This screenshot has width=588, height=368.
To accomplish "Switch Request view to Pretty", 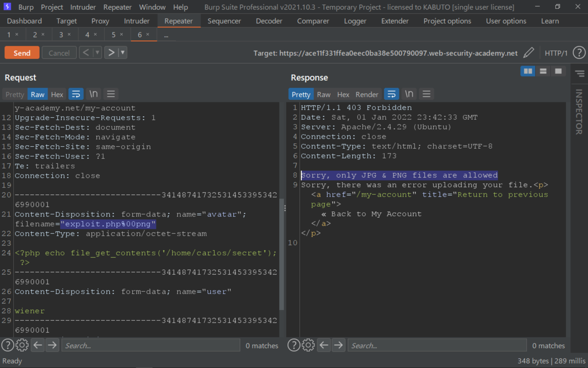I will point(15,94).
